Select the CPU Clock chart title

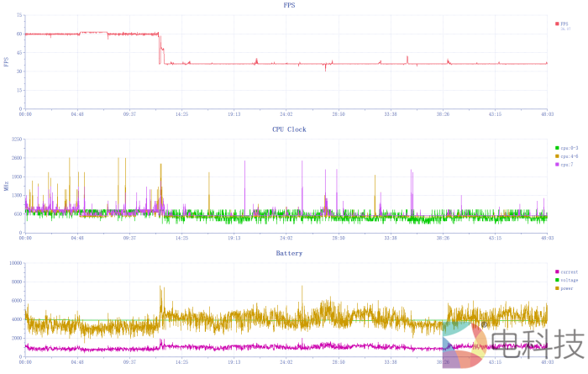[x=289, y=129]
